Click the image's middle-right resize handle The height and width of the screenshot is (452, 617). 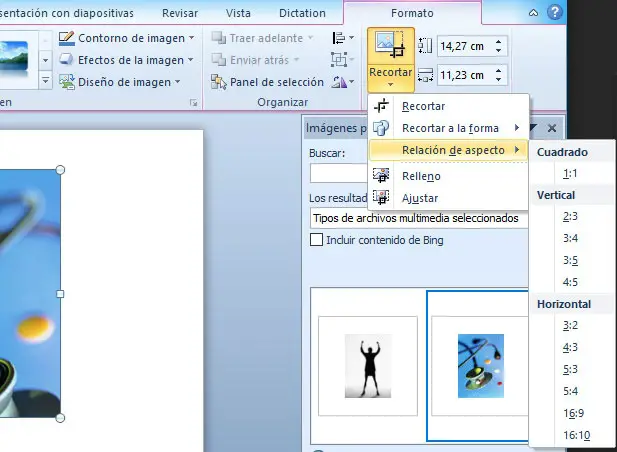pos(60,294)
